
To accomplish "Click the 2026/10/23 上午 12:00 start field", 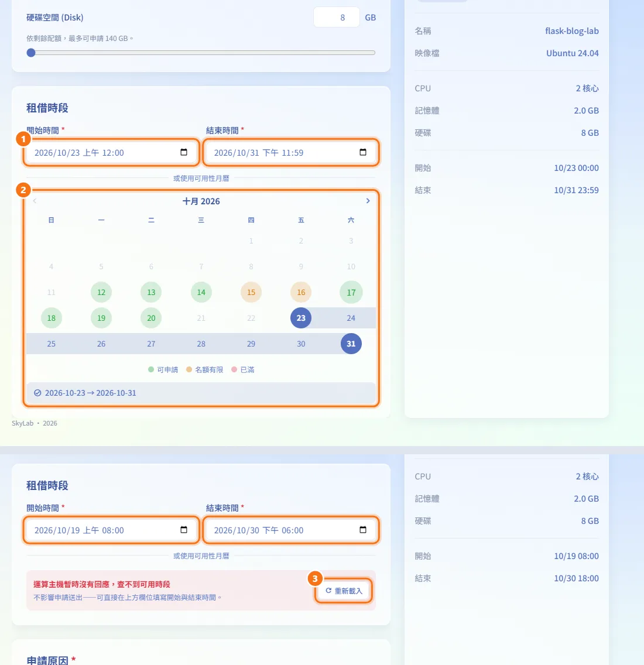I will click(112, 152).
